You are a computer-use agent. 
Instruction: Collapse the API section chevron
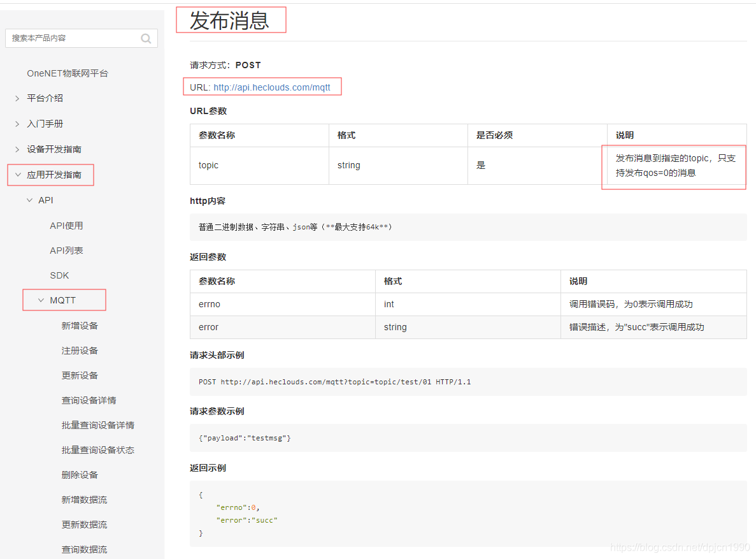(x=29, y=200)
